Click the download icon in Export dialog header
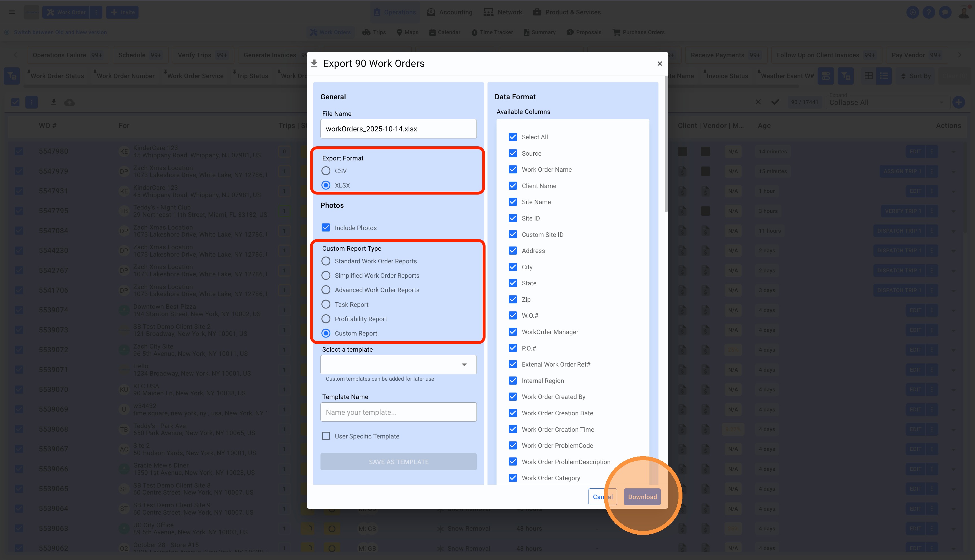The height and width of the screenshot is (560, 975). pos(314,63)
